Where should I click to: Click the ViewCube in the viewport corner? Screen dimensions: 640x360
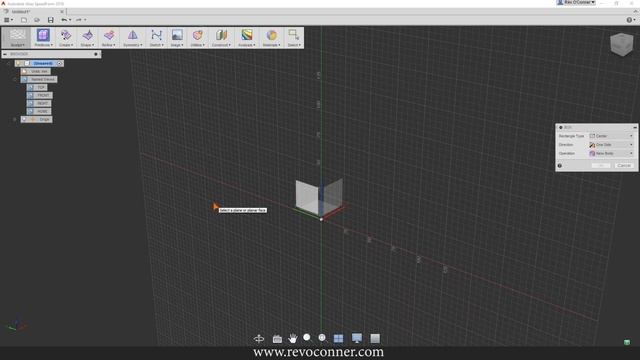[x=622, y=44]
